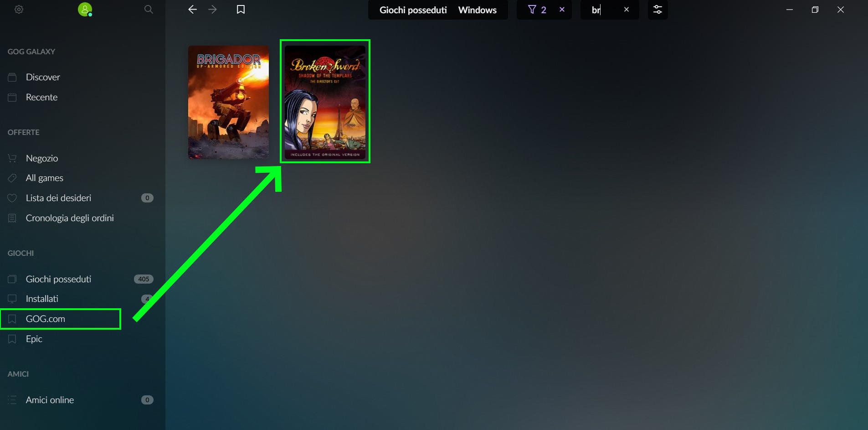Open the Windows platform filter
868x430 pixels.
point(477,10)
